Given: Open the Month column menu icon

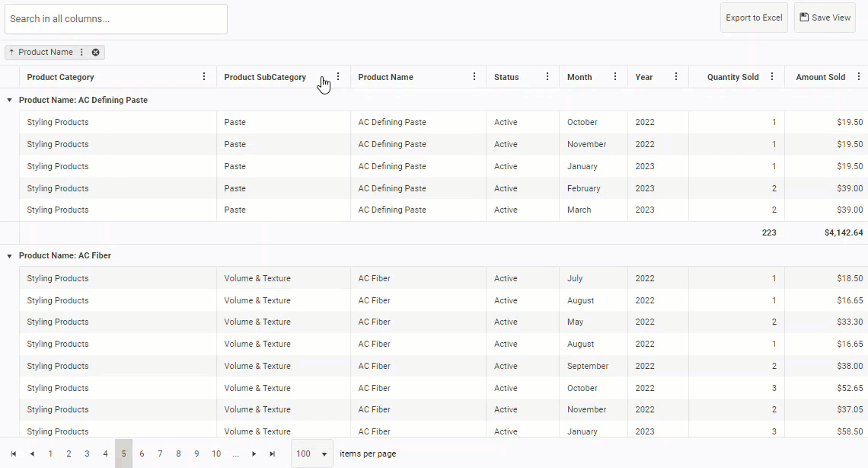Looking at the screenshot, I should (x=615, y=77).
